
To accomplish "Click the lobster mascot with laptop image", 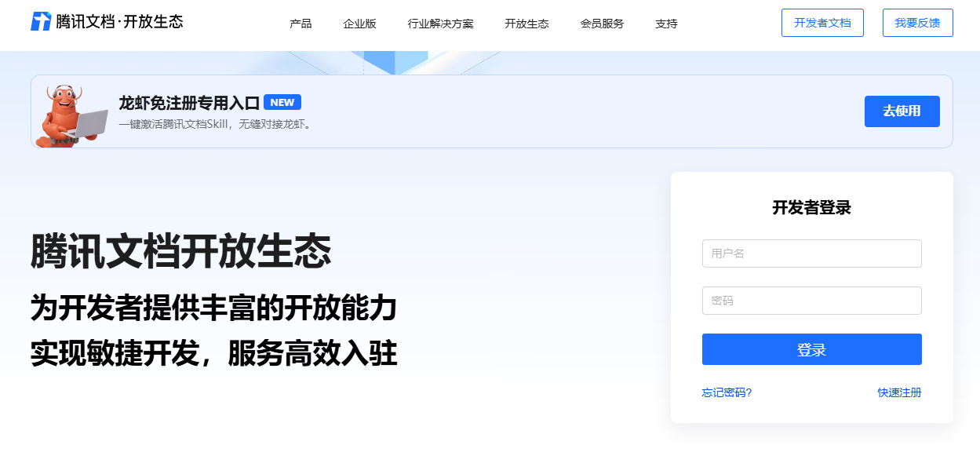I will [72, 115].
